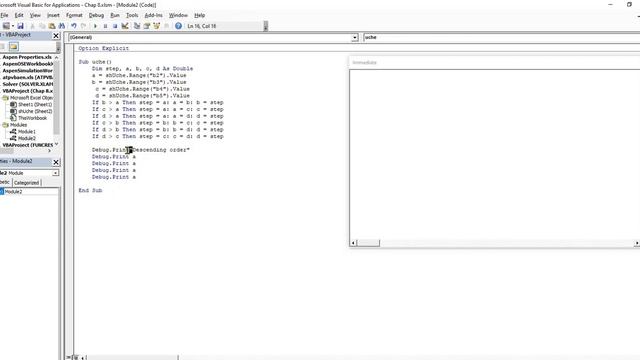This screenshot has width=640, height=360.
Task: Click the Immediate window horizontal scrollbar thumb
Action: click(x=368, y=243)
